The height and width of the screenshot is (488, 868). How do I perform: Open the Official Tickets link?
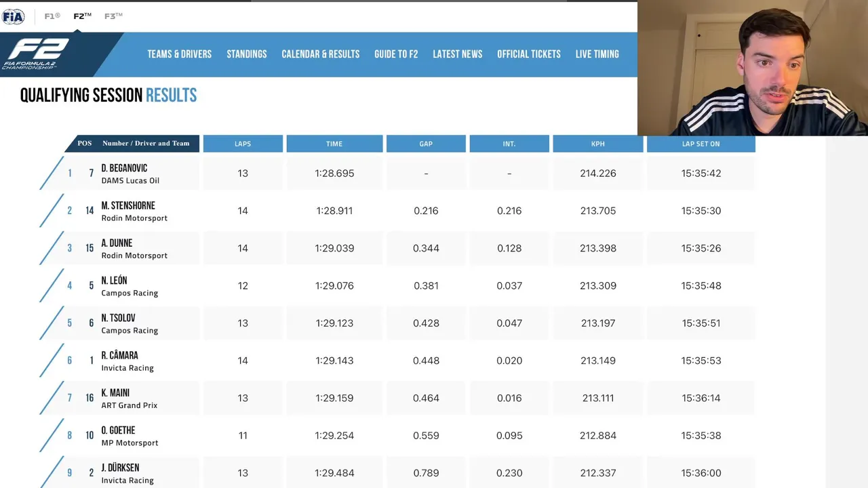click(529, 54)
